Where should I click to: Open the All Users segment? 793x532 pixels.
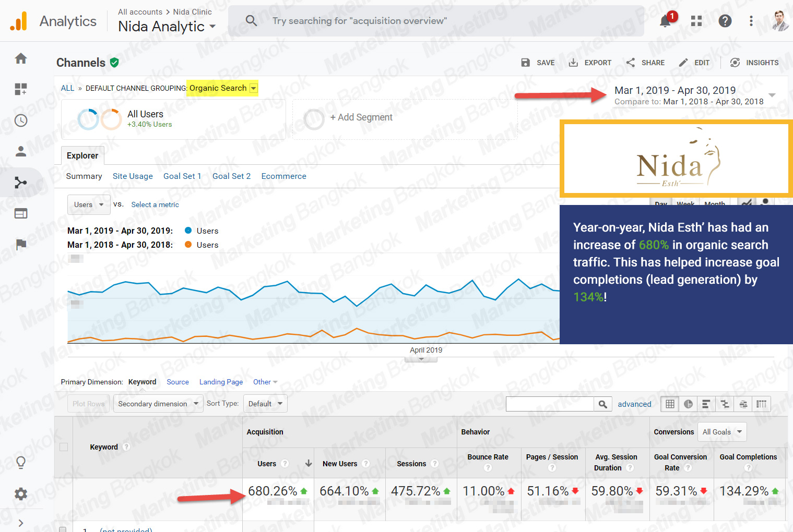click(173, 119)
